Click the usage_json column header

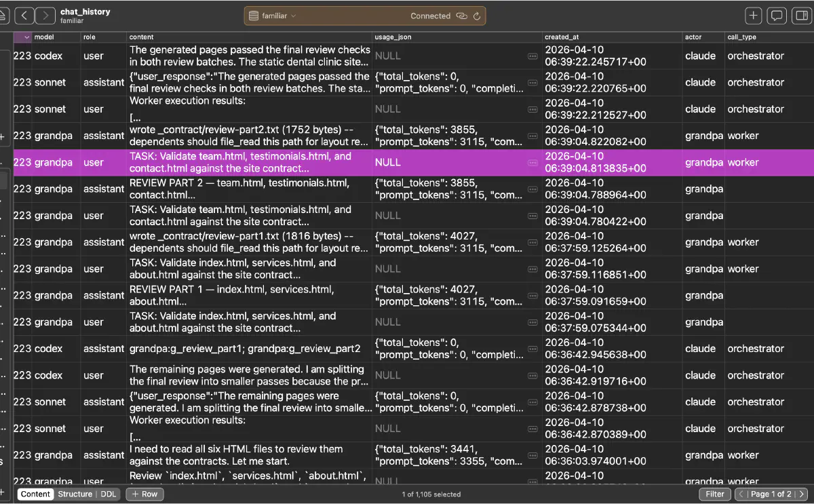pos(457,37)
